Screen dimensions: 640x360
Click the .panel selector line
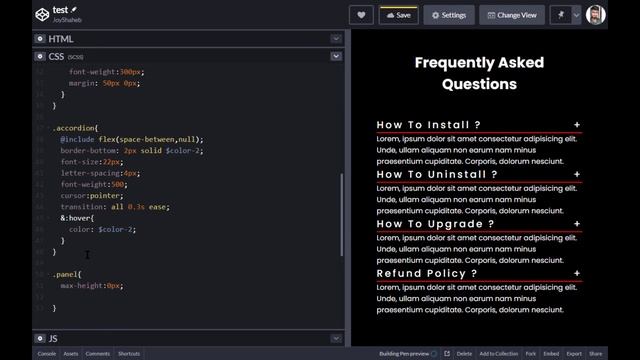67,274
